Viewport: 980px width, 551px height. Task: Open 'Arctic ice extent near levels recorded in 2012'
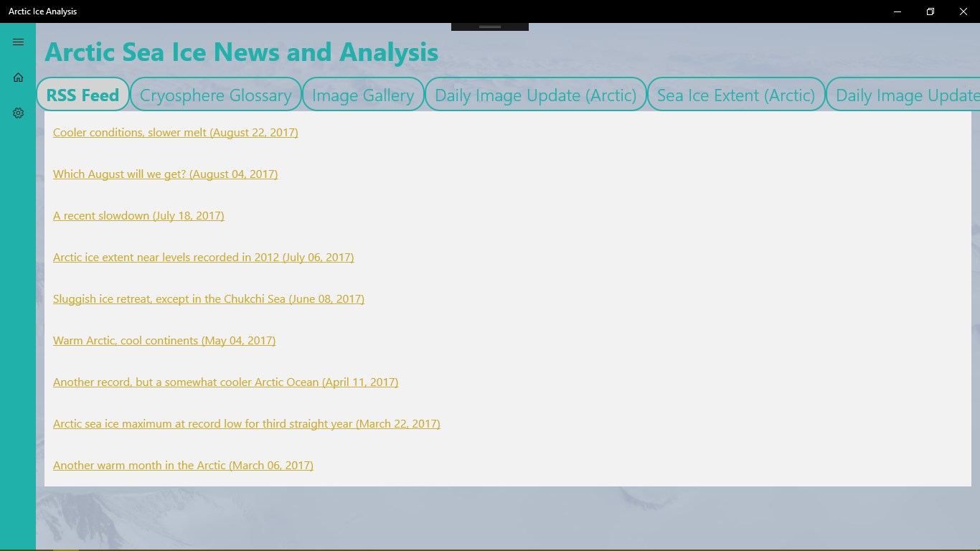(x=203, y=258)
